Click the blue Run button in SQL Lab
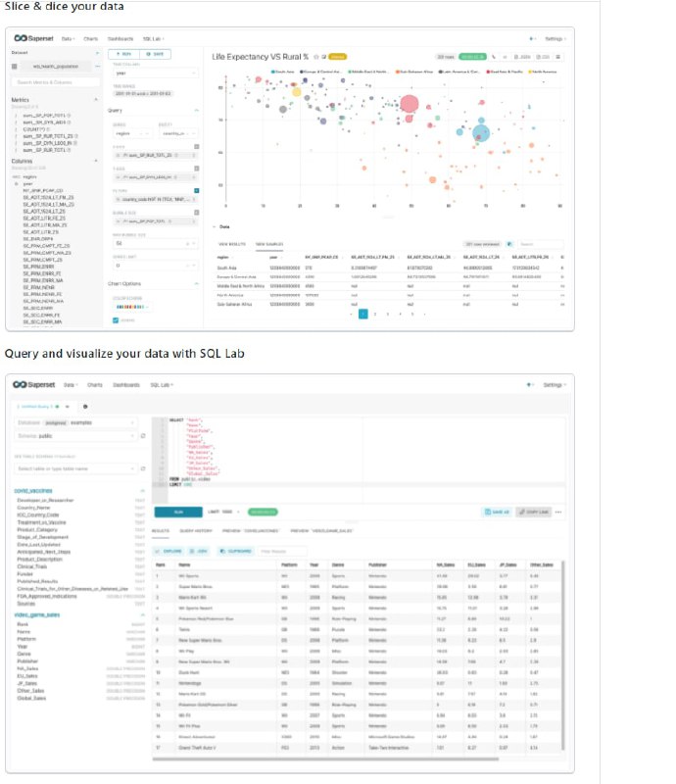 point(178,512)
